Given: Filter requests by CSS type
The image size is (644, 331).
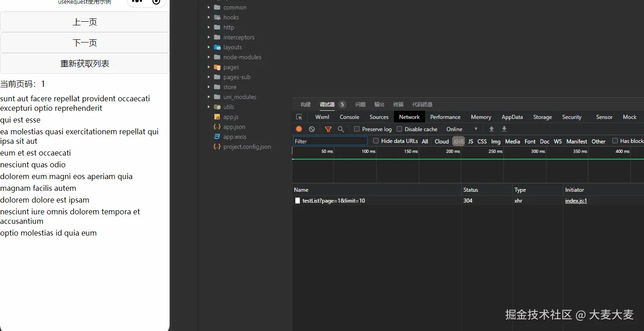Looking at the screenshot, I should point(482,141).
